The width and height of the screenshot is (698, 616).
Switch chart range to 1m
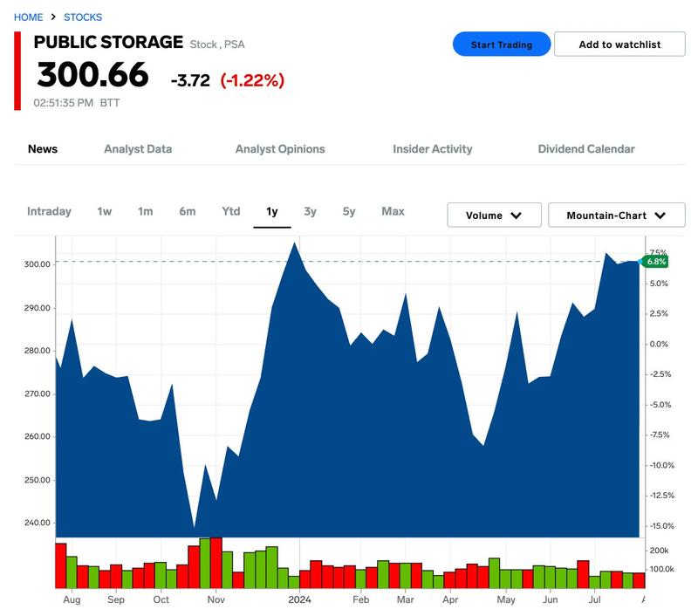pyautogui.click(x=145, y=211)
